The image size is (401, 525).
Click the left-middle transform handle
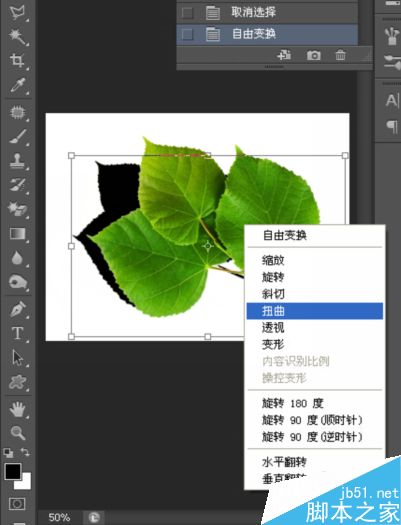tap(71, 246)
